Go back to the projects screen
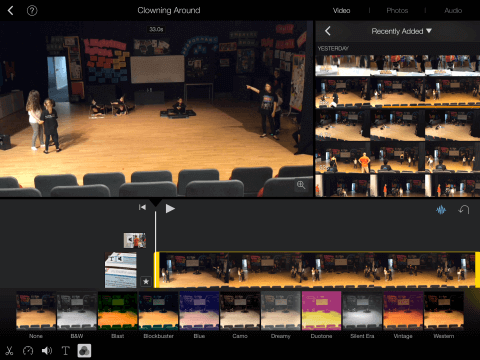Screen dimensions: 480x360 (x=10, y=11)
